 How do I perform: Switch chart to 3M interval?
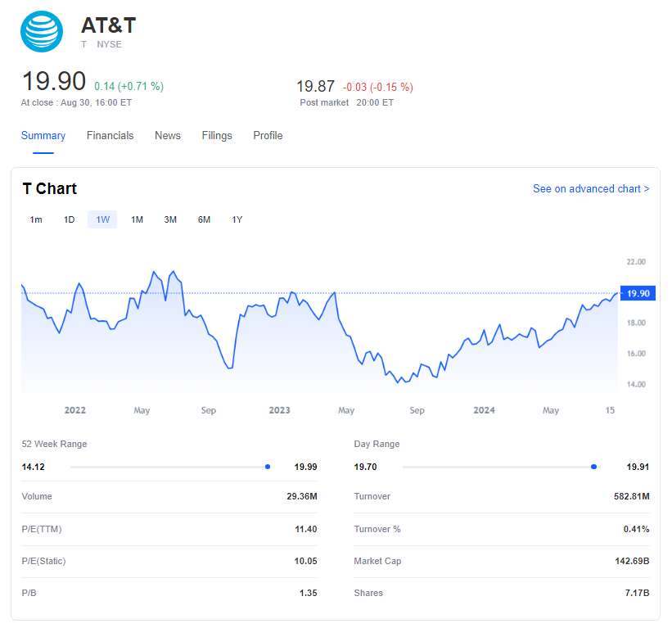(x=170, y=219)
